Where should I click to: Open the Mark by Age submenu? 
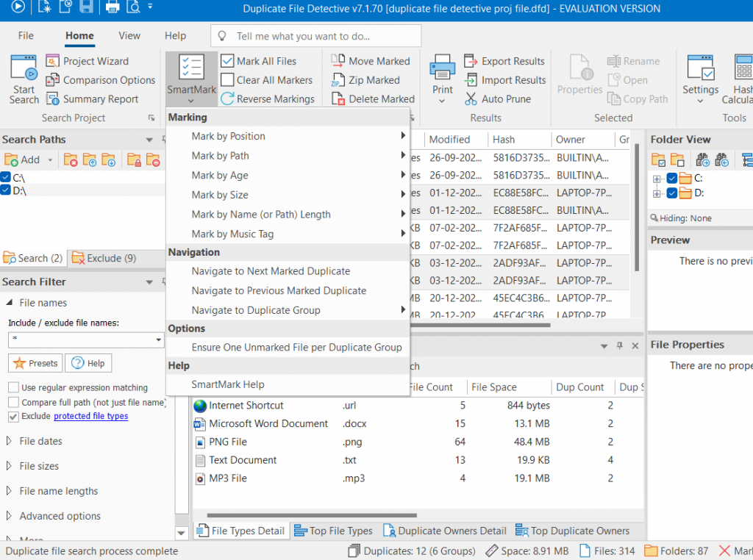click(288, 176)
